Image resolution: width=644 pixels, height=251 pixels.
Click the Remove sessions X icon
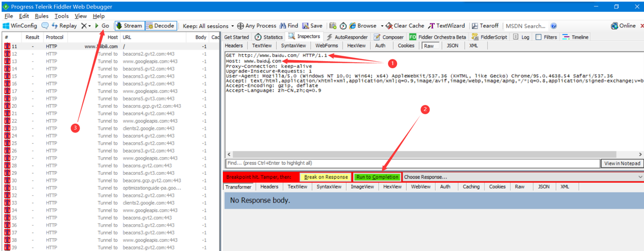(84, 26)
